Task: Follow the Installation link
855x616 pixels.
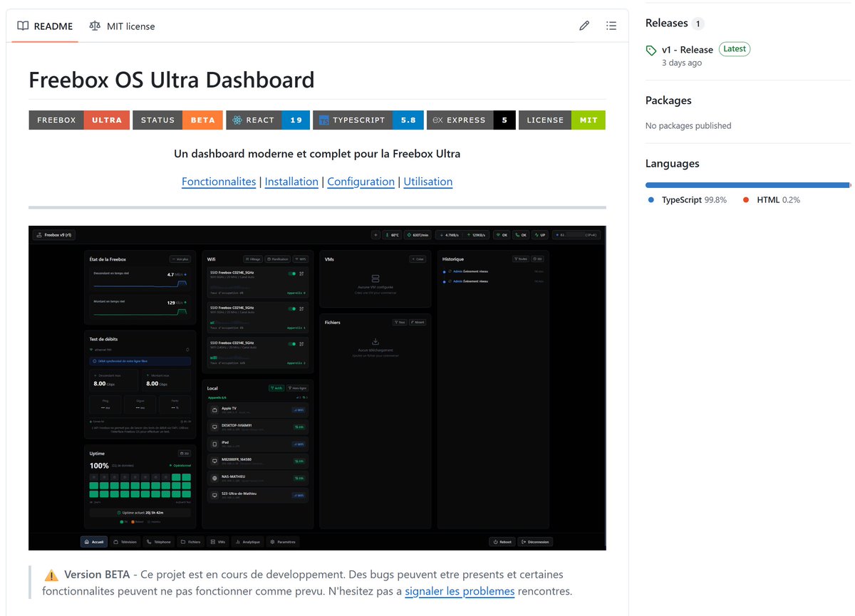Action: [x=291, y=182]
